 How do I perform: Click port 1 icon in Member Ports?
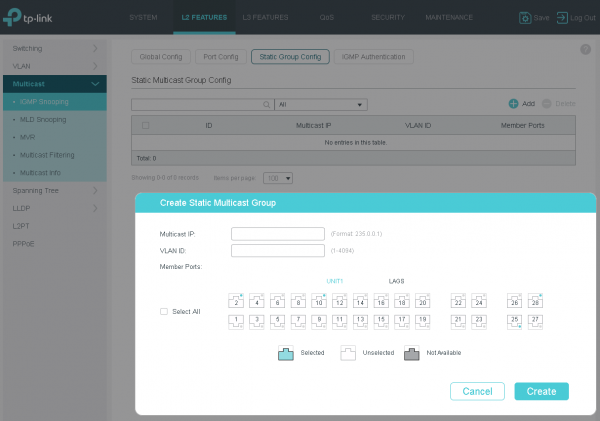tap(236, 320)
